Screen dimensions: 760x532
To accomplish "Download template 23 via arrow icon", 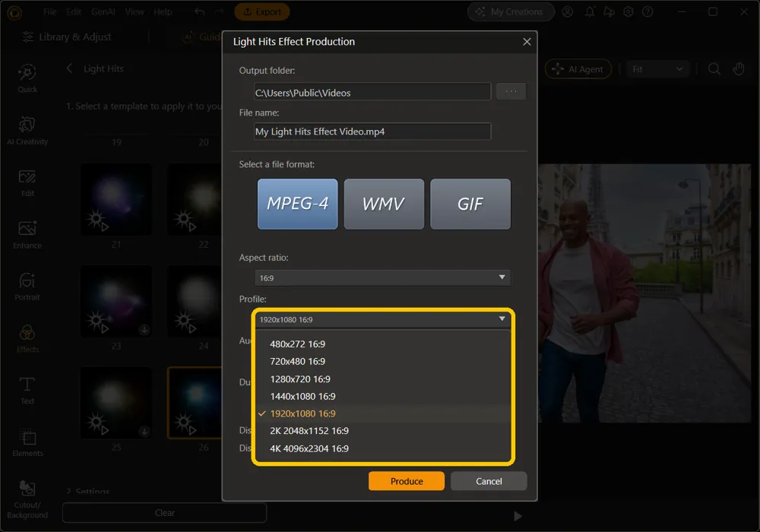I will pyautogui.click(x=144, y=330).
